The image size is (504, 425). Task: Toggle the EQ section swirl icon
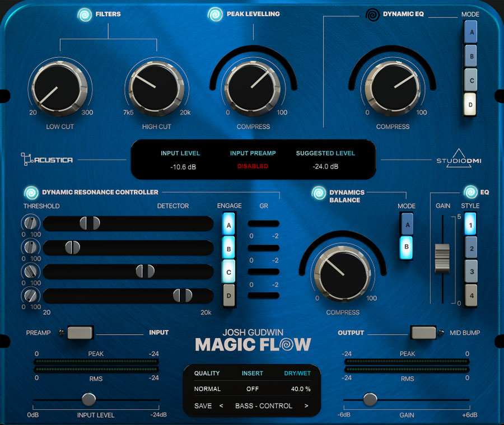(470, 192)
